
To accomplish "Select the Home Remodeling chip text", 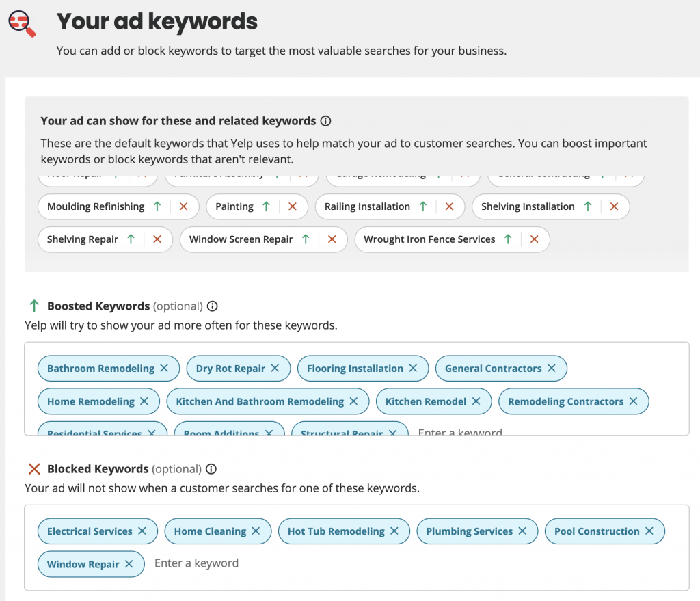I will 91,401.
